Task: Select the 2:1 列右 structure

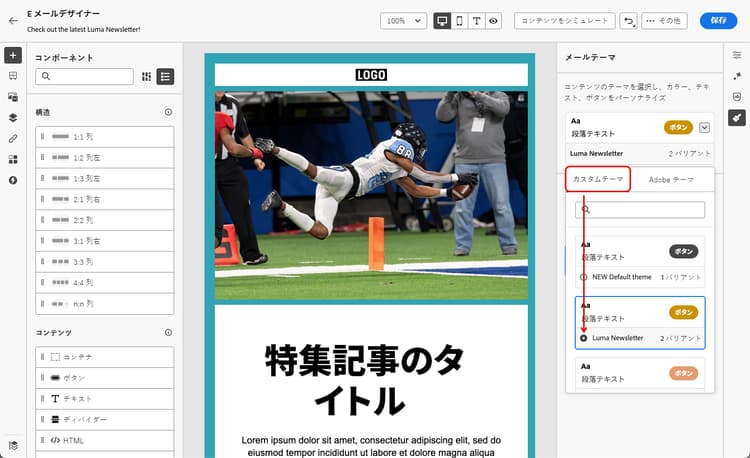Action: (105, 199)
